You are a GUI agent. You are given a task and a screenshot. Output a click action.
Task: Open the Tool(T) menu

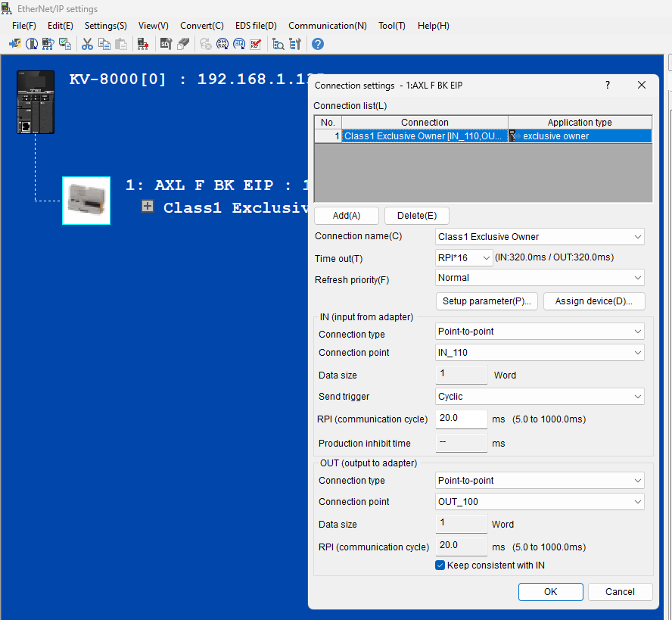click(392, 26)
